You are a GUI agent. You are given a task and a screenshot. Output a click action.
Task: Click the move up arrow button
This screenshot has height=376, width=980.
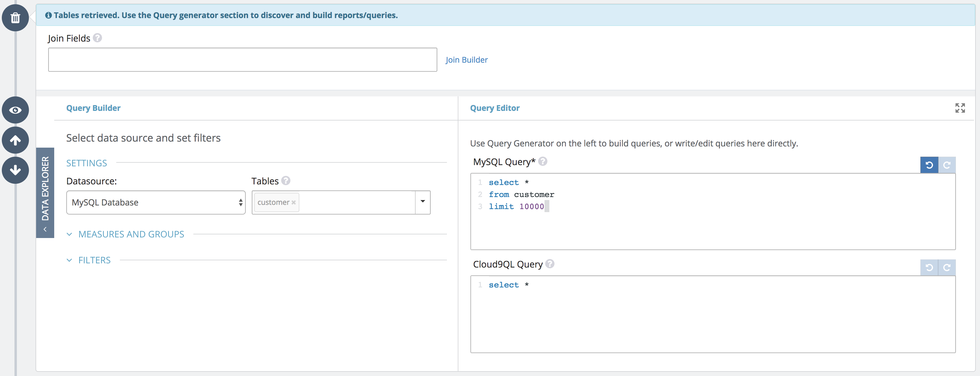(x=15, y=140)
